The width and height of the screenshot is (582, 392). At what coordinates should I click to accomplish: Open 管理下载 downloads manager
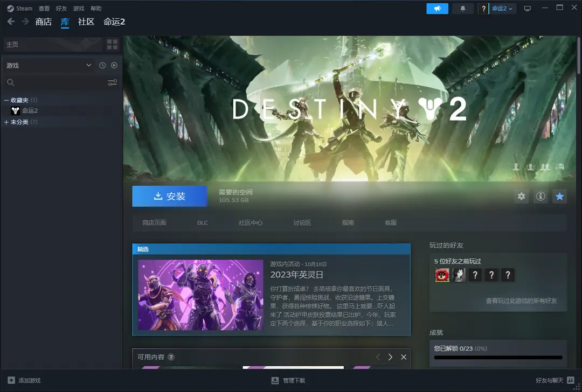[x=288, y=380]
